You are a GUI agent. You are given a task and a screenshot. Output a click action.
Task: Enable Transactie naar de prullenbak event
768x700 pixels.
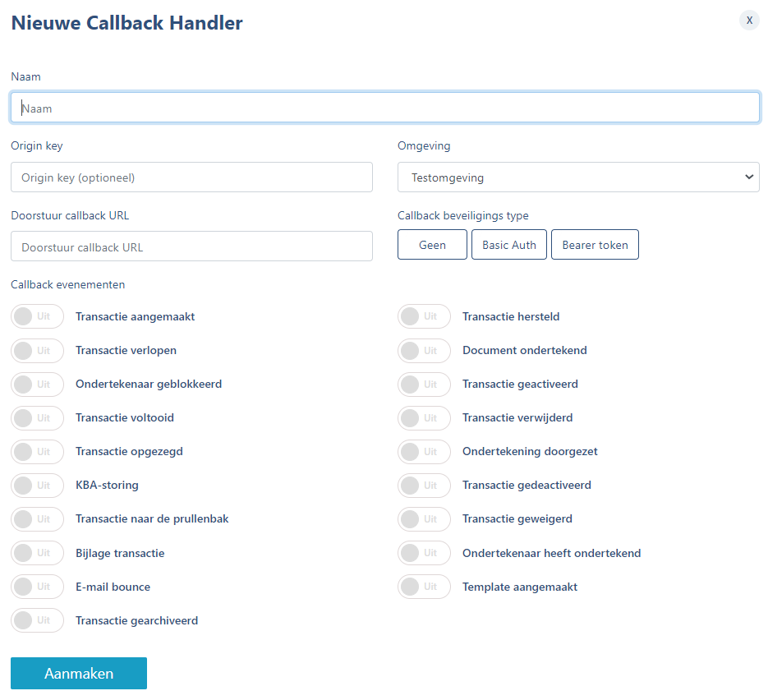point(37,519)
